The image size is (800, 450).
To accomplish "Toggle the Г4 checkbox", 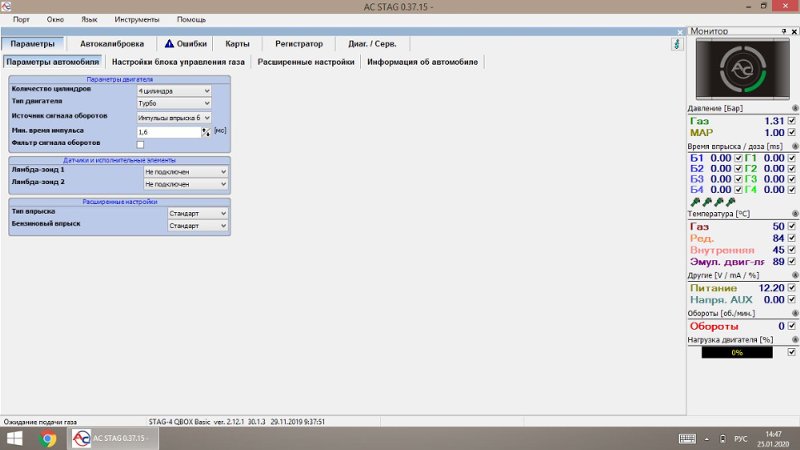I will point(791,189).
